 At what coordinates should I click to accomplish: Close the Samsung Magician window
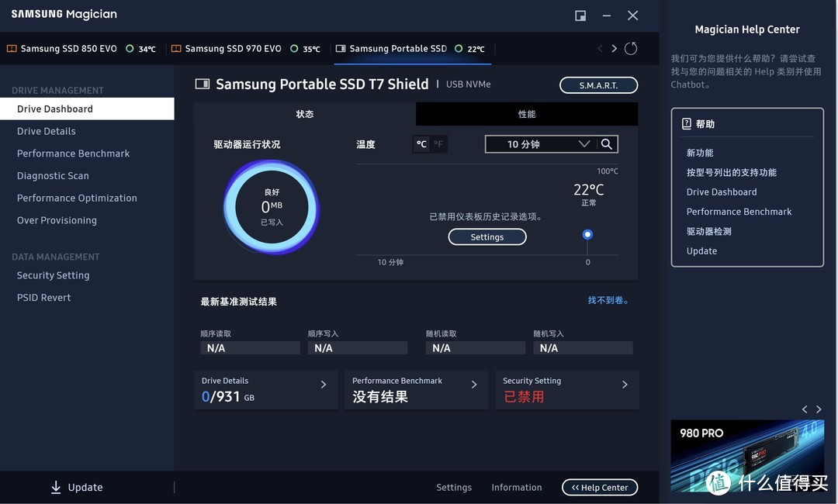(632, 16)
